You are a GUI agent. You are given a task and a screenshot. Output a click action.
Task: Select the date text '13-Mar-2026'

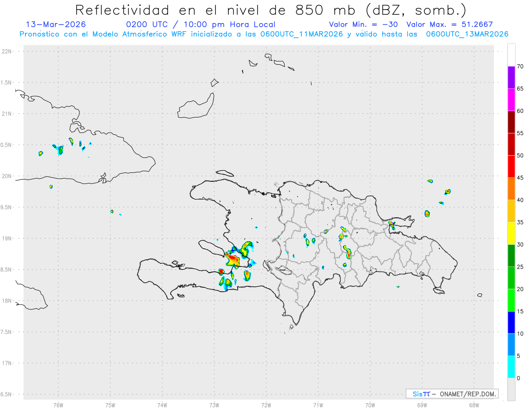click(56, 24)
